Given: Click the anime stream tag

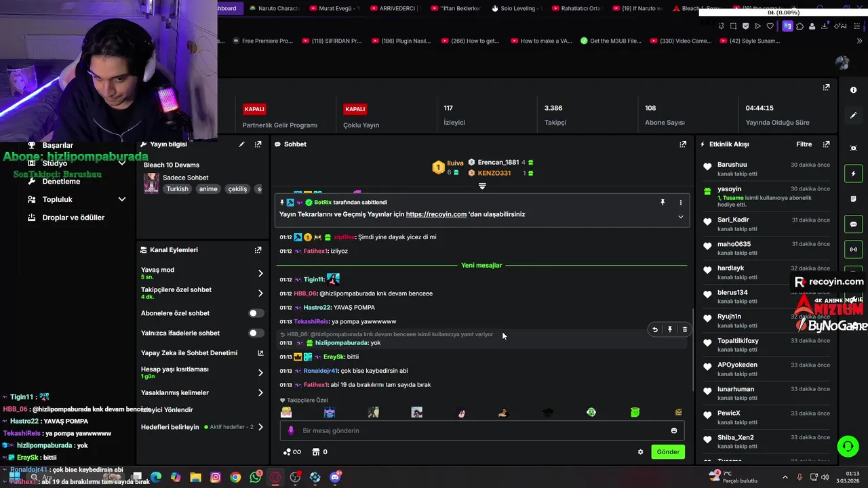Looking at the screenshot, I should 208,189.
